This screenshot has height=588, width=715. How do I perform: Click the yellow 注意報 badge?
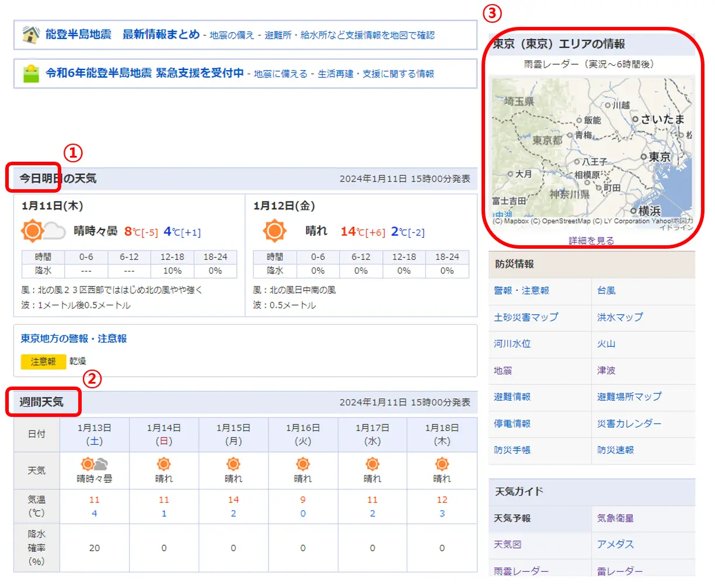click(x=43, y=361)
